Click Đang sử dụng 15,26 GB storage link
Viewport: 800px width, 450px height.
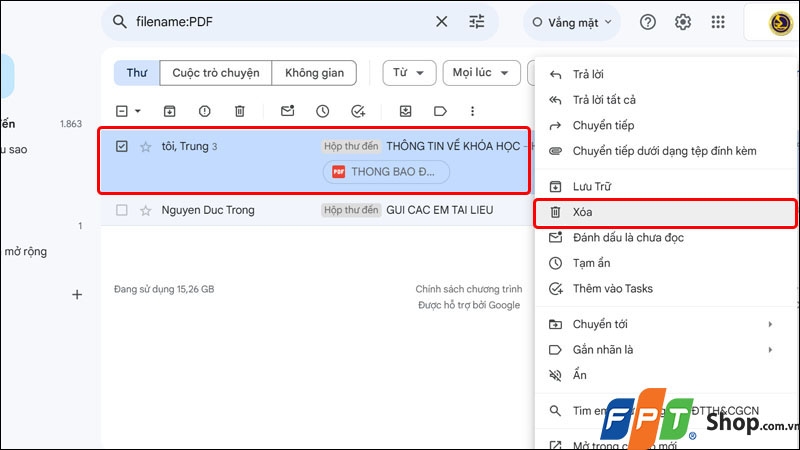tap(164, 289)
